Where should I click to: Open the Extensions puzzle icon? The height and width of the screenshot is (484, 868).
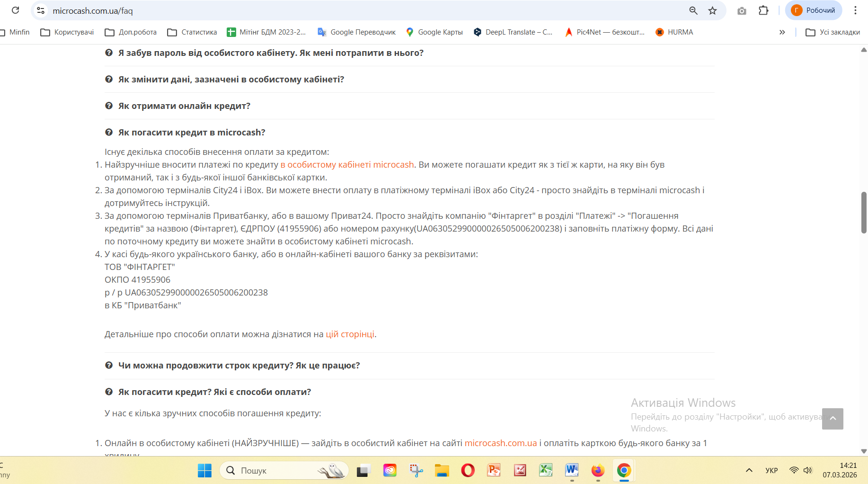(x=763, y=10)
